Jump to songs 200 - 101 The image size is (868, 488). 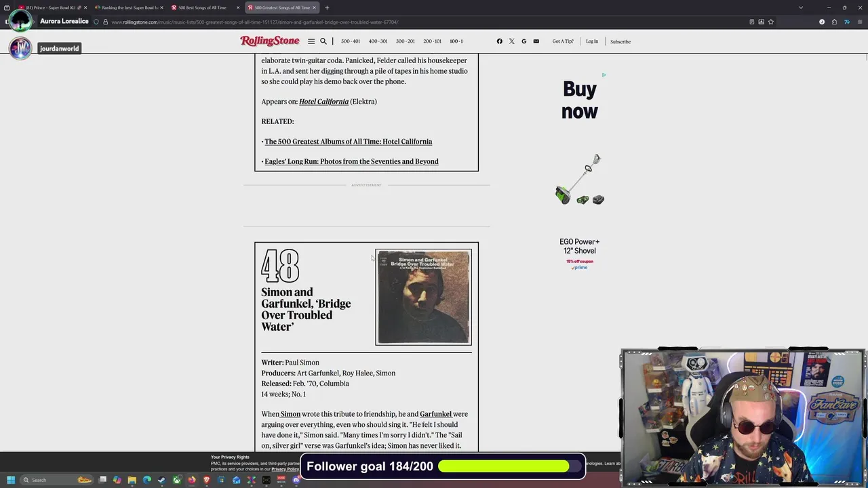click(433, 41)
